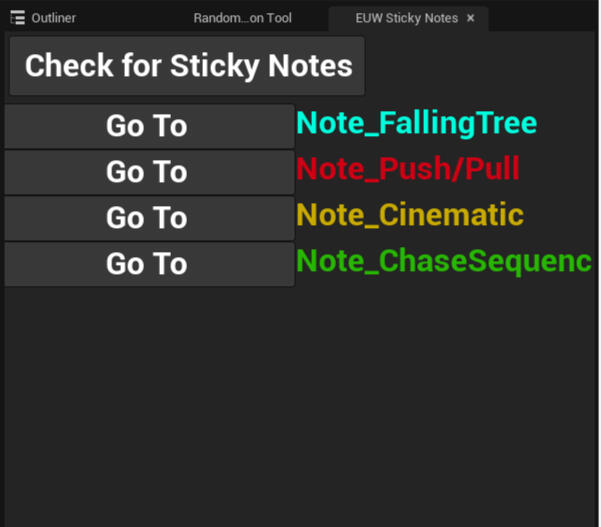Click the yellow Note_Cinematic label
The height and width of the screenshot is (527, 601).
(410, 215)
